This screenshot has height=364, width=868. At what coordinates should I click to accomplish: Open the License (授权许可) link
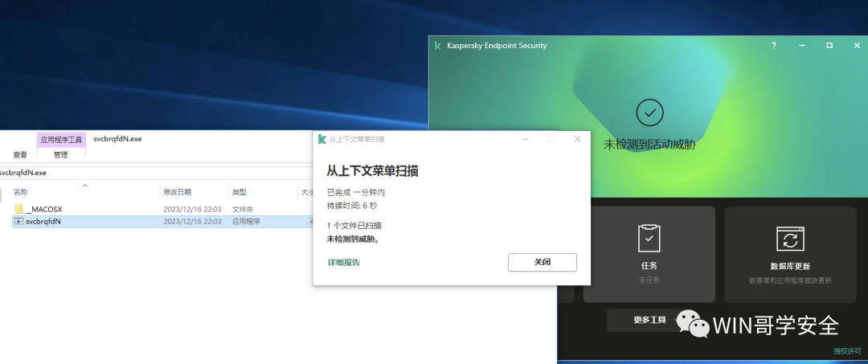848,350
